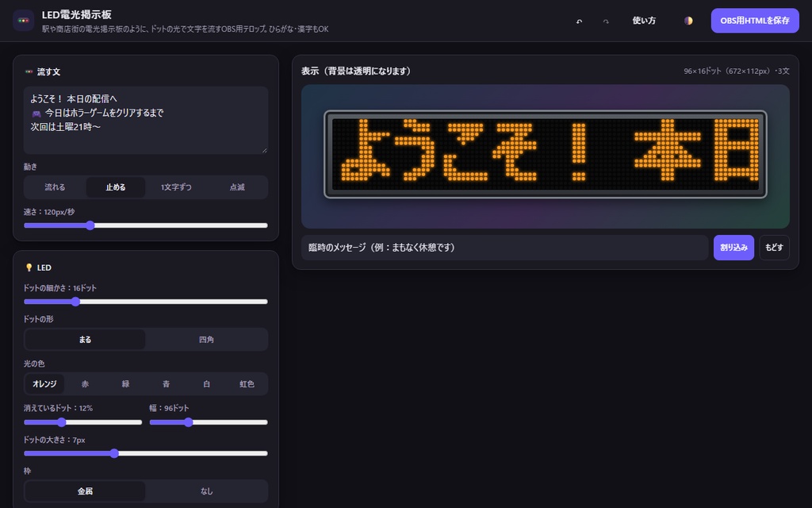Image resolution: width=812 pixels, height=508 pixels.
Task: Click the LED signboard preview display
Action: (x=546, y=155)
